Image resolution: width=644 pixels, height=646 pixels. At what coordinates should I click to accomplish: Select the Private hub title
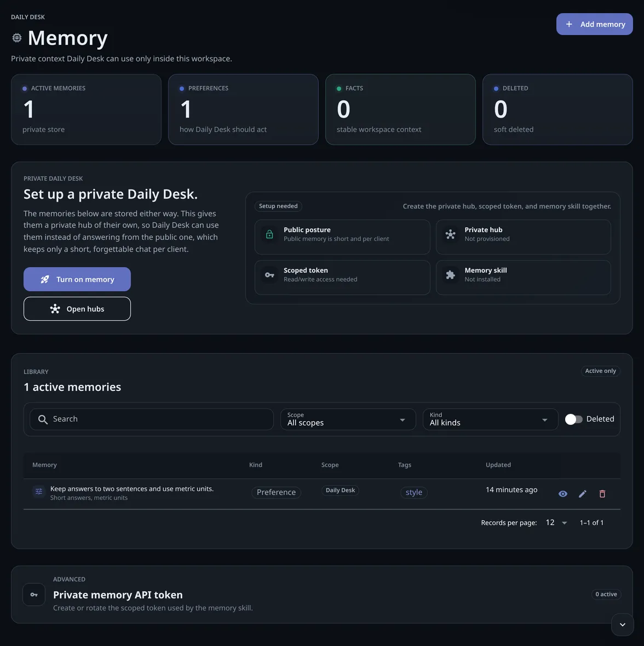click(484, 229)
